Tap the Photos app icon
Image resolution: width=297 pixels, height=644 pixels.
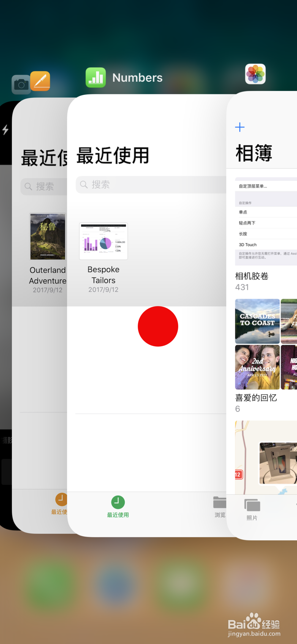tap(255, 74)
